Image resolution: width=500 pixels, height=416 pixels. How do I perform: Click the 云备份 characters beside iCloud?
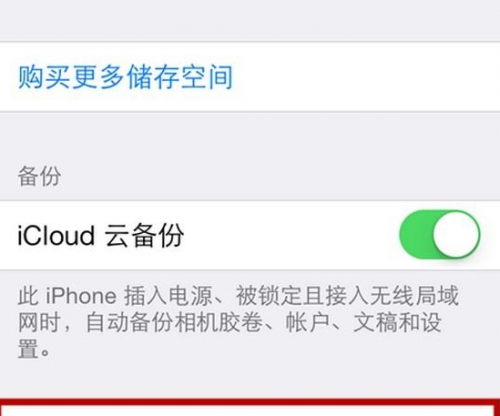coord(144,235)
